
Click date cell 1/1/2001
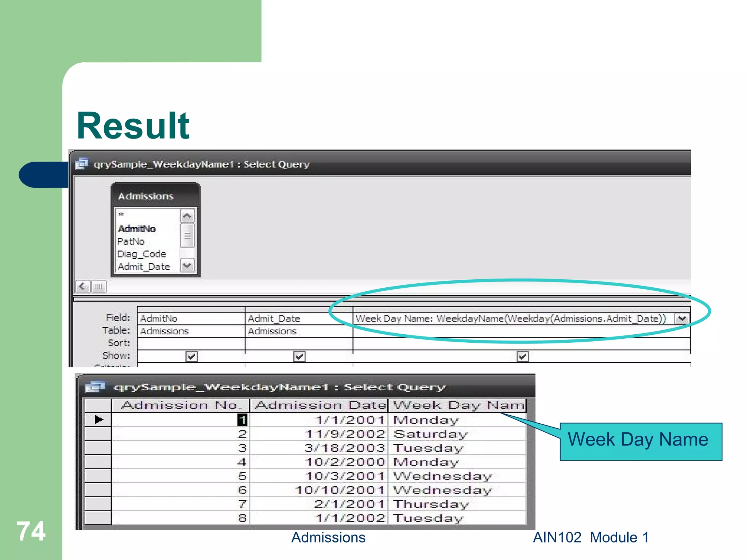(x=319, y=420)
